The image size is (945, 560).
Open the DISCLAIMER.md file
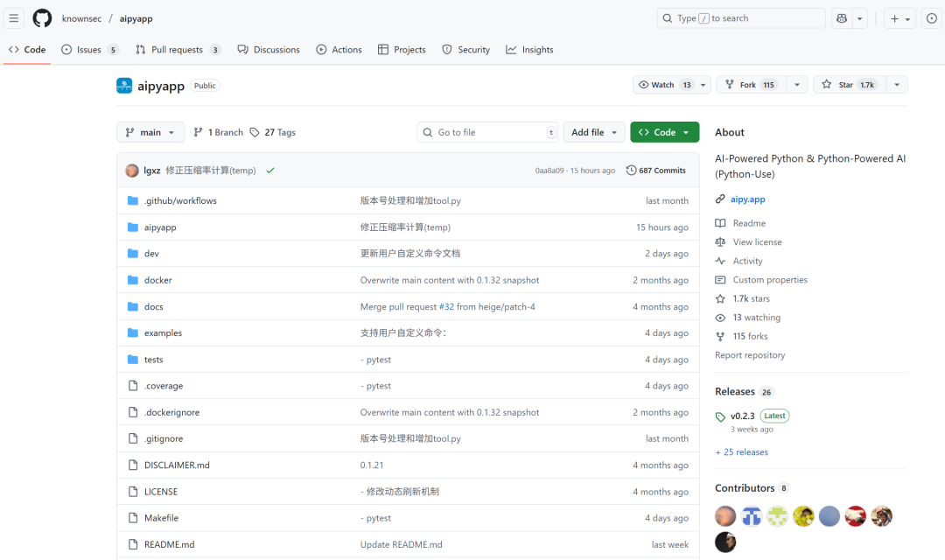point(177,465)
